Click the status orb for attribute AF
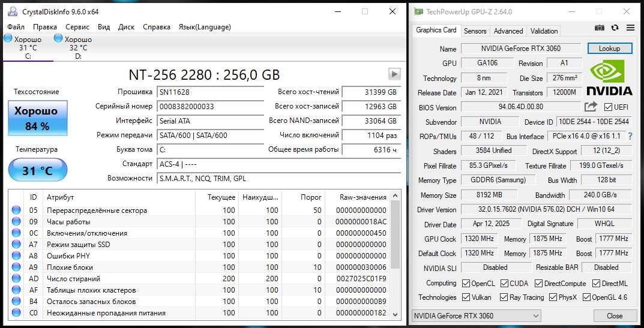Image resolution: width=644 pixels, height=328 pixels. pyautogui.click(x=16, y=290)
